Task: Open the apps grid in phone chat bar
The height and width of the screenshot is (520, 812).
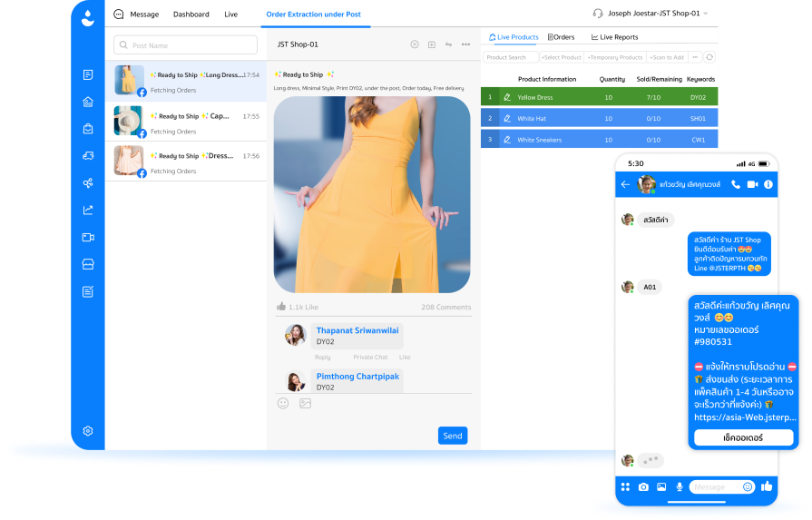Action: tap(626, 486)
